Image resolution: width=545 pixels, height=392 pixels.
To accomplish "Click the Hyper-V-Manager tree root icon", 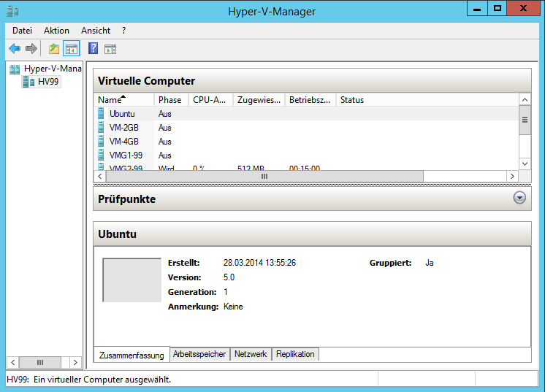I will (15, 69).
